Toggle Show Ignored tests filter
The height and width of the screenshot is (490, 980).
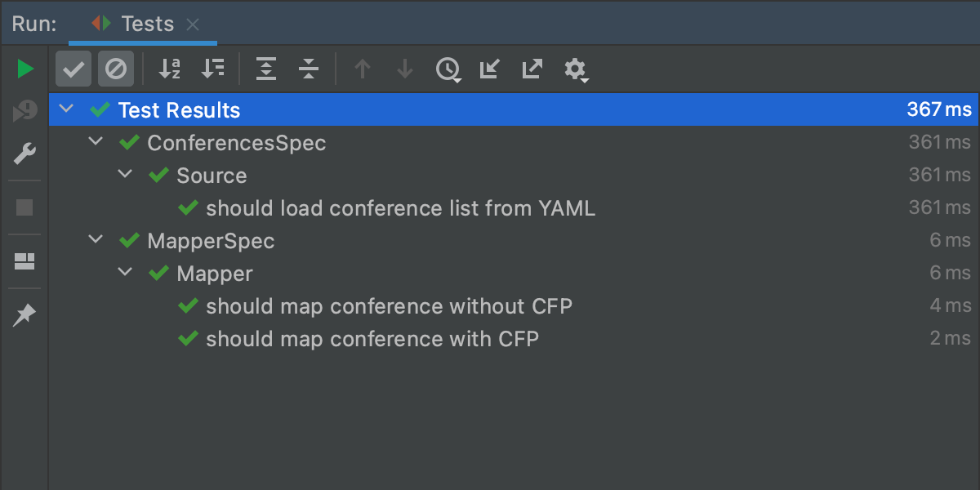point(116,69)
